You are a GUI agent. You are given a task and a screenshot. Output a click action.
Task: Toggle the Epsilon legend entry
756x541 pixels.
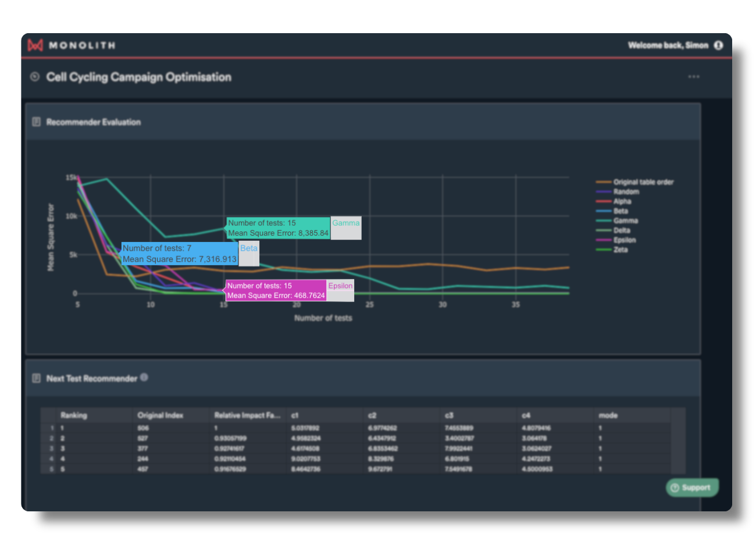pos(616,240)
